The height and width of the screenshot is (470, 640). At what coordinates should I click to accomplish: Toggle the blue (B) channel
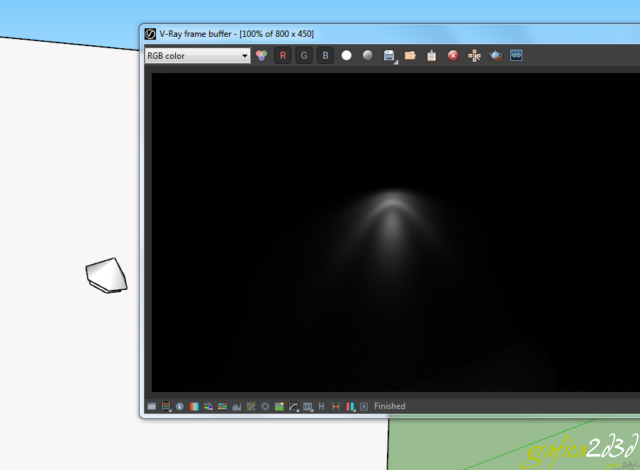pos(325,55)
